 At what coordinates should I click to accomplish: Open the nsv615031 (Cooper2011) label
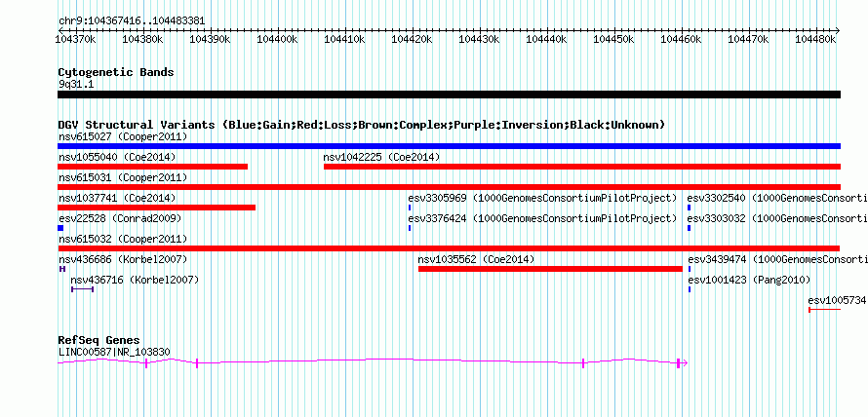point(123,177)
